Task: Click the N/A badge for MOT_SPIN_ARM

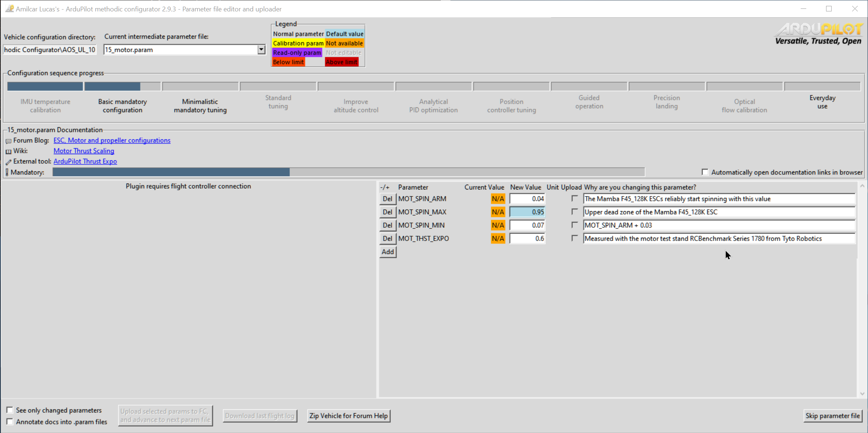Action: click(x=498, y=199)
